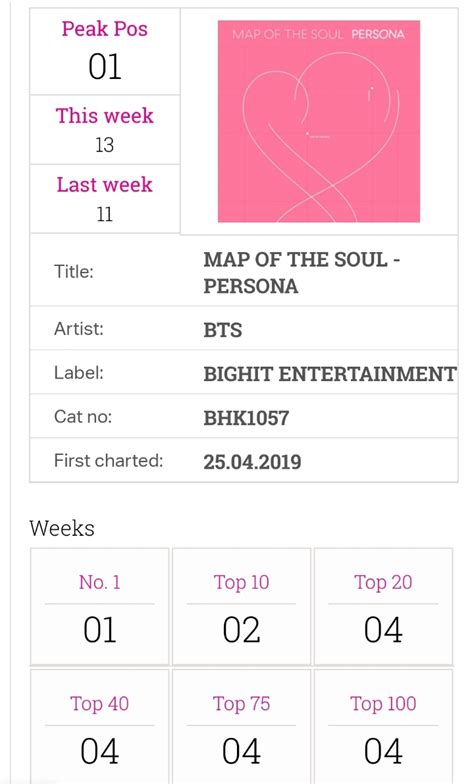Click the Peak Pos 01 cell
Image resolution: width=474 pixels, height=784 pixels.
point(104,52)
